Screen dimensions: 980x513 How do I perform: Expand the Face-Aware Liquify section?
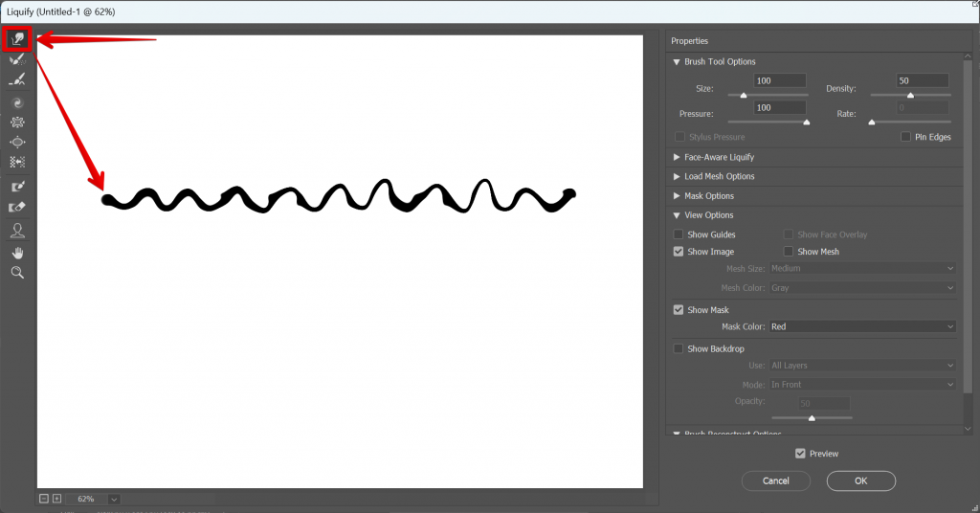(677, 157)
